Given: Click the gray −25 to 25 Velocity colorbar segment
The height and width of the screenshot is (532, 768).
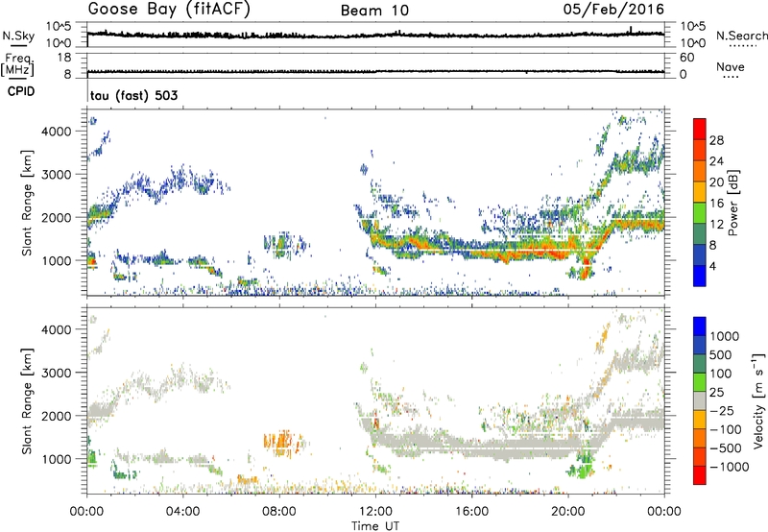Looking at the screenshot, I should tap(700, 400).
